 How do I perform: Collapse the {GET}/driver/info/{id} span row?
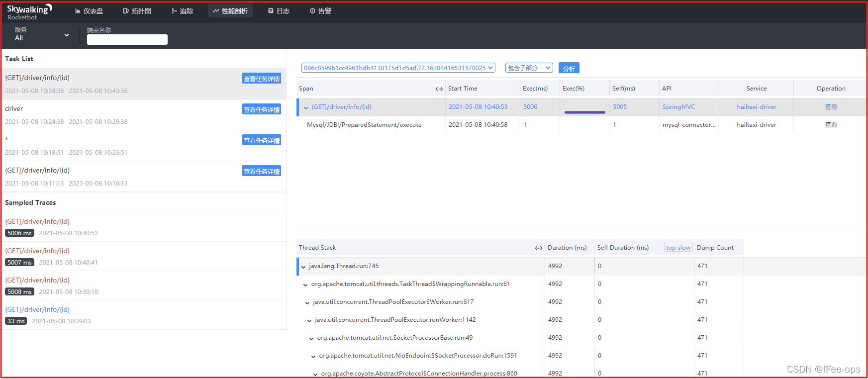pos(306,107)
